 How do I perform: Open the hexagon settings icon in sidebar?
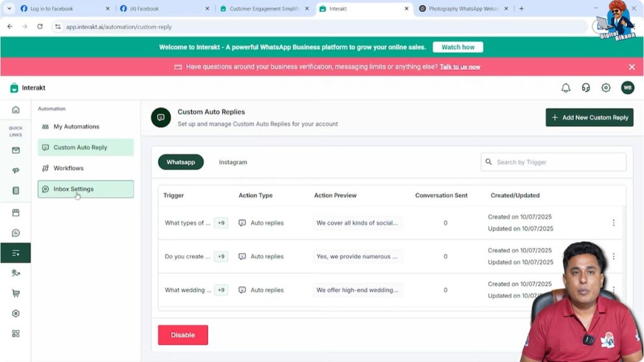[16, 314]
